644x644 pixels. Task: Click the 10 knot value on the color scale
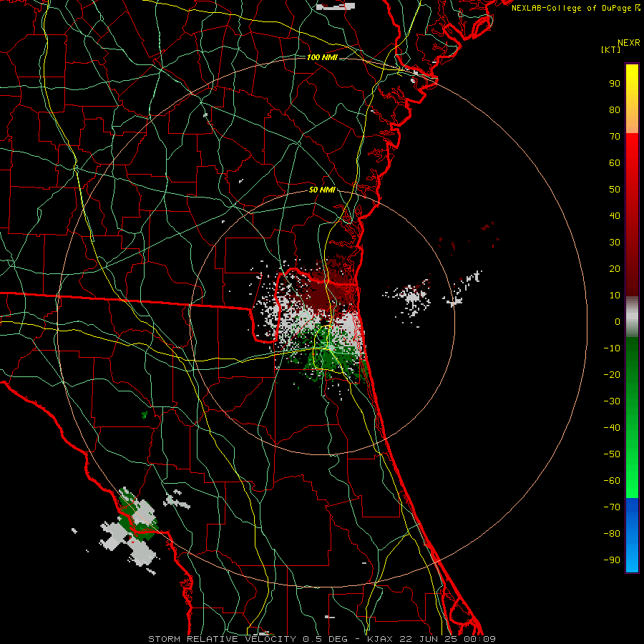[x=615, y=296]
